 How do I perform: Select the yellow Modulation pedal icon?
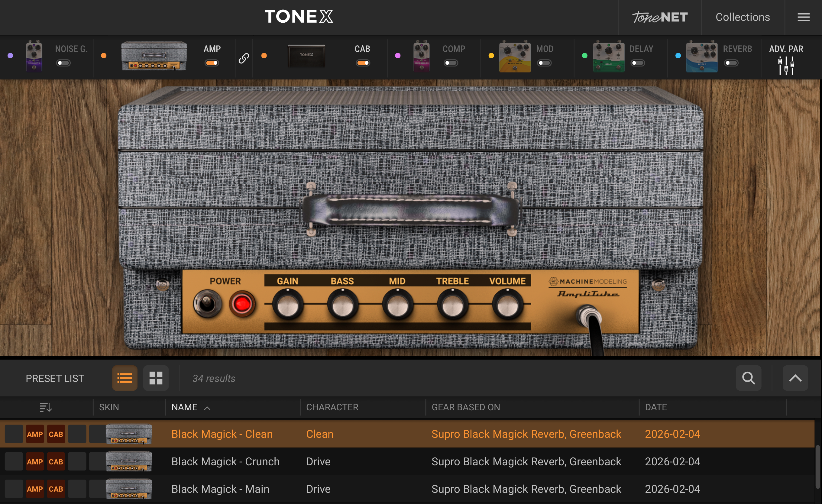[515, 56]
